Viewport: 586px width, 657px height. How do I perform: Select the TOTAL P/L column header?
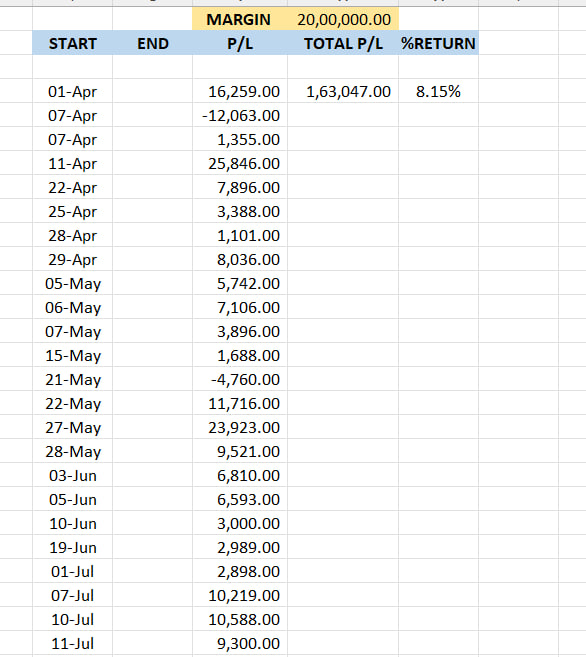(343, 43)
